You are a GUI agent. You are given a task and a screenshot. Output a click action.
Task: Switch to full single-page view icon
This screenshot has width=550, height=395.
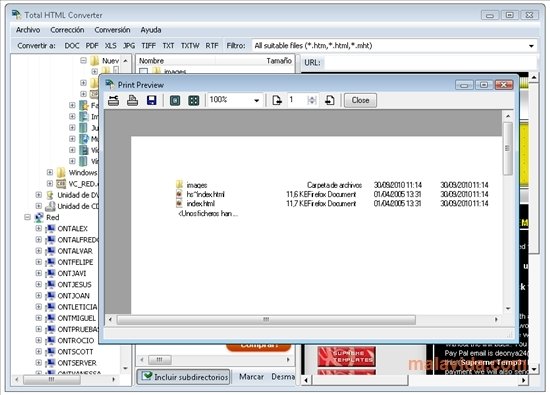point(175,101)
